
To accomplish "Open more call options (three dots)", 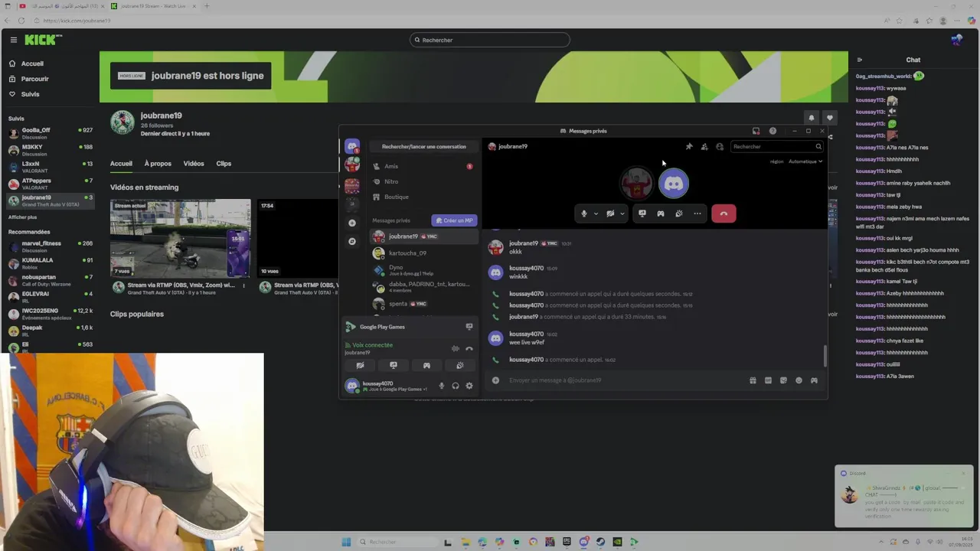I will (x=697, y=214).
